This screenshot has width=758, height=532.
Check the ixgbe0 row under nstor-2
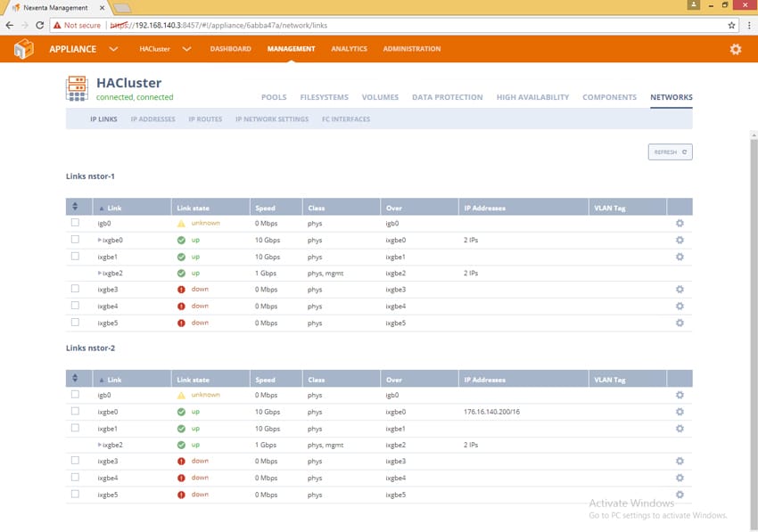point(75,411)
